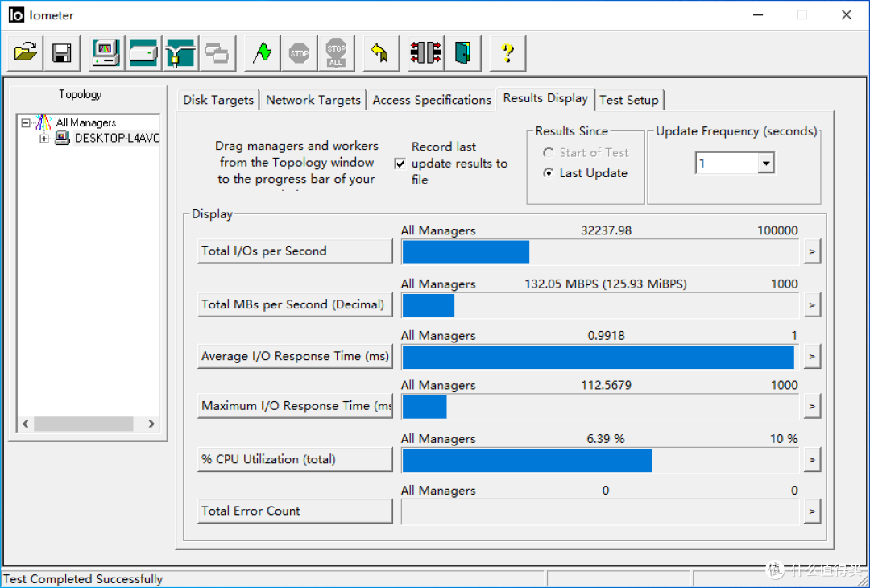
Task: Open Average I/O Response Time detail arrow
Action: point(812,356)
